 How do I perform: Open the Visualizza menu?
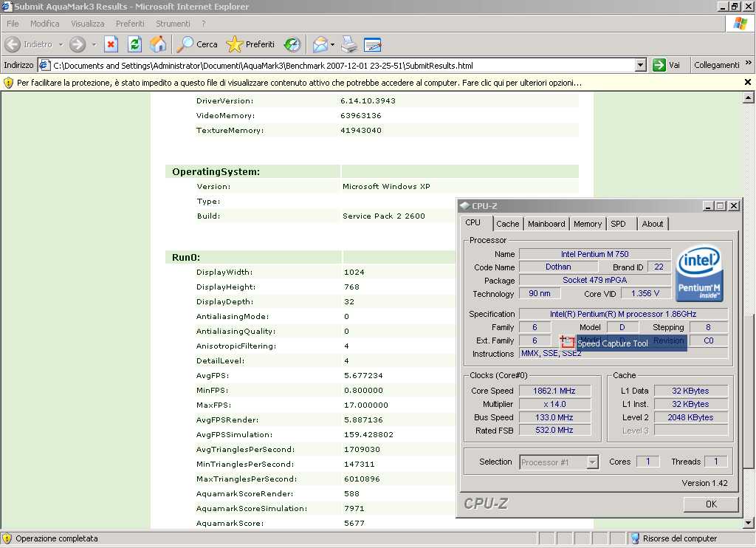88,24
